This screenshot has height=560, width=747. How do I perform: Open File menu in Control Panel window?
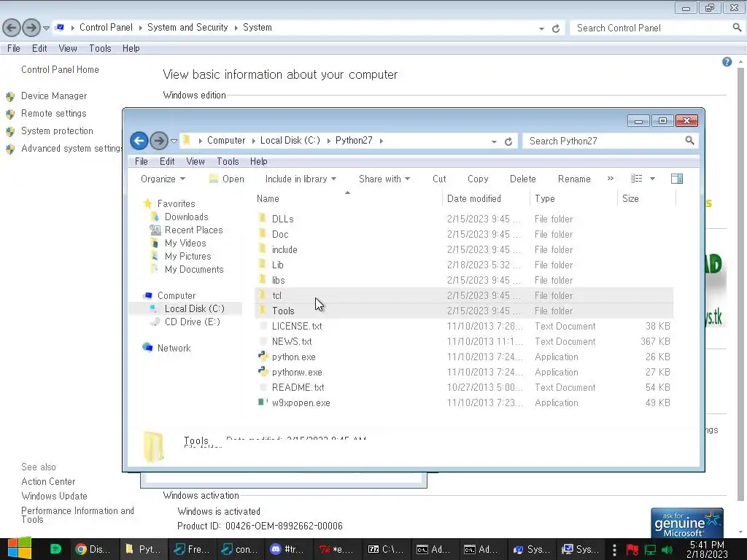point(14,49)
